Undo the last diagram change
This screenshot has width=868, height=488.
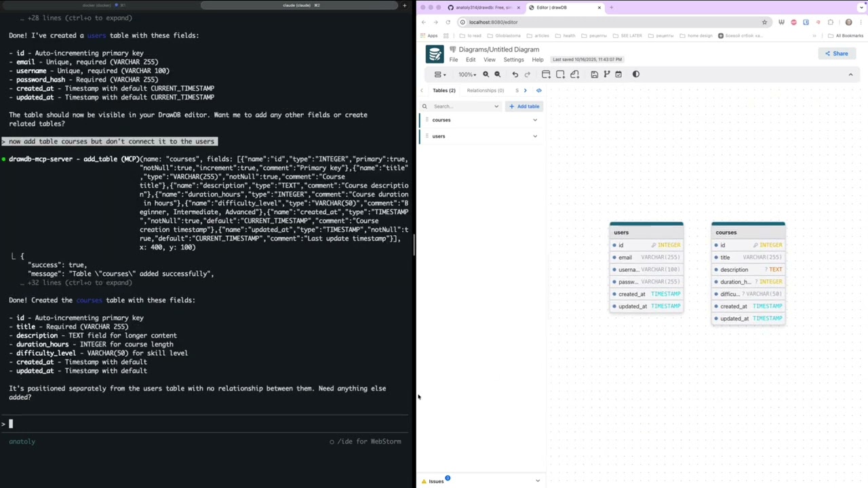[515, 75]
